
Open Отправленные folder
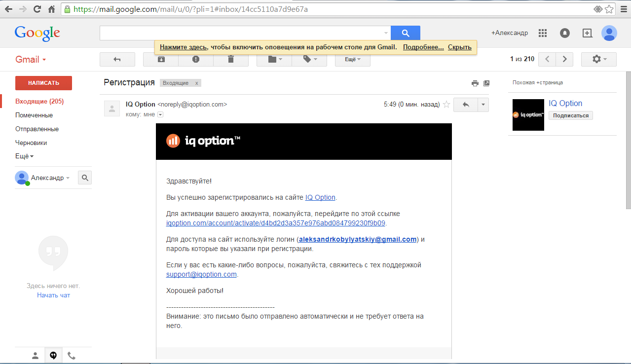(37, 129)
